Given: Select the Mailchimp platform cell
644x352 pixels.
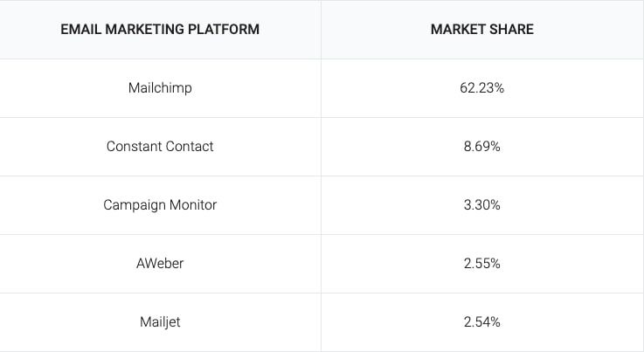Looking at the screenshot, I should click(160, 88).
